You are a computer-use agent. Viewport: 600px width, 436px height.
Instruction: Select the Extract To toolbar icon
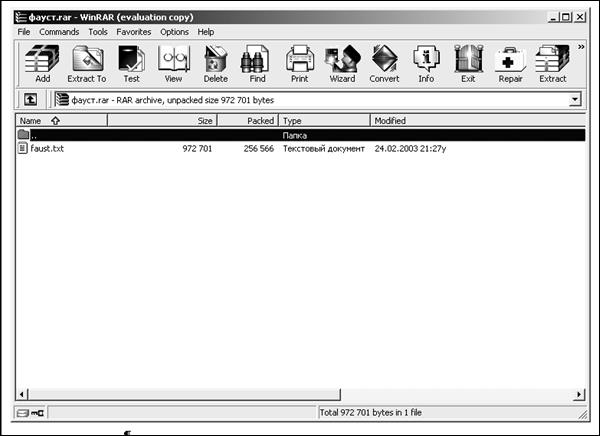pos(87,64)
